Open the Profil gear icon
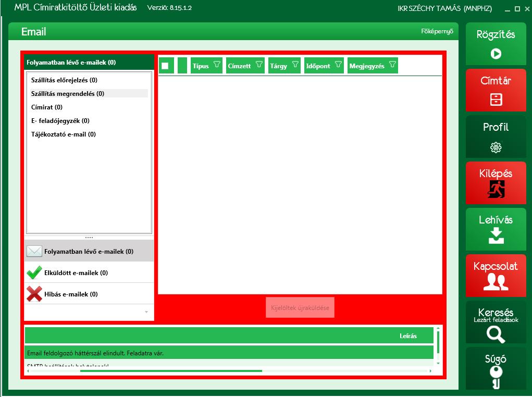This screenshot has height=397, width=532. (x=496, y=147)
